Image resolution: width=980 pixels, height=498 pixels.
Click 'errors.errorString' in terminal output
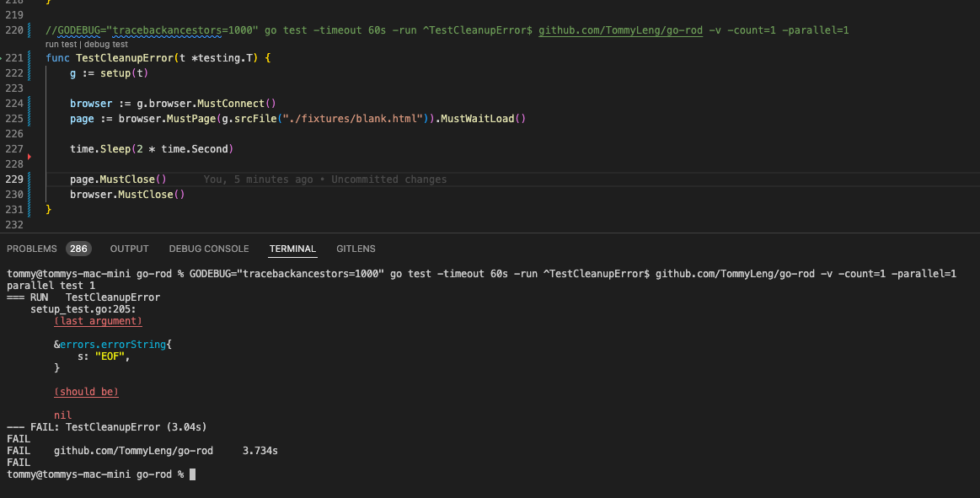113,345
